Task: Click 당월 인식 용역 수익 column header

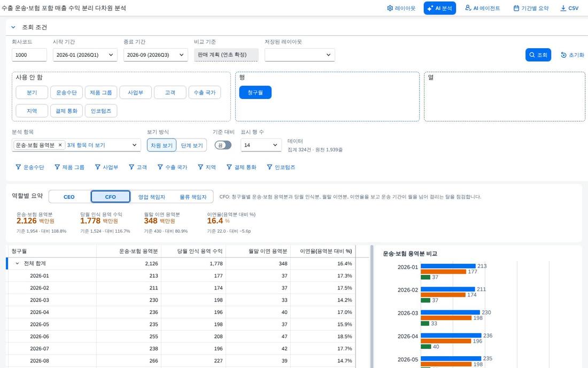Action: 193,251
